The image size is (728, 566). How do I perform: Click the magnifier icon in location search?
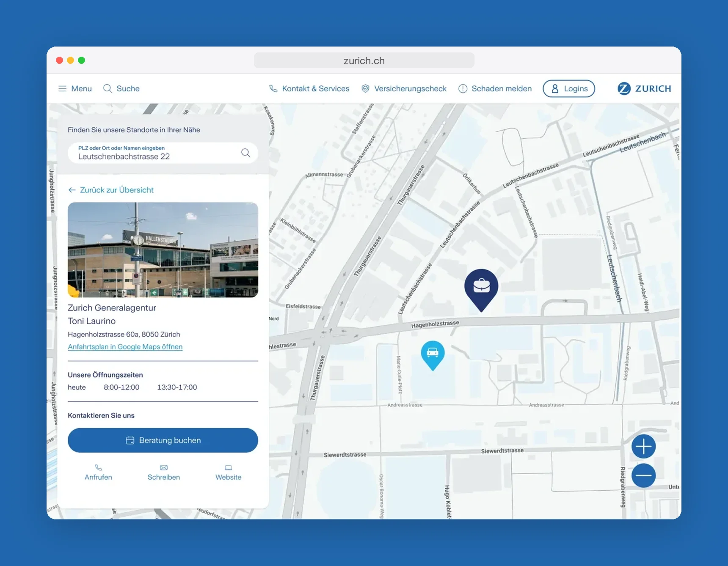pyautogui.click(x=245, y=153)
